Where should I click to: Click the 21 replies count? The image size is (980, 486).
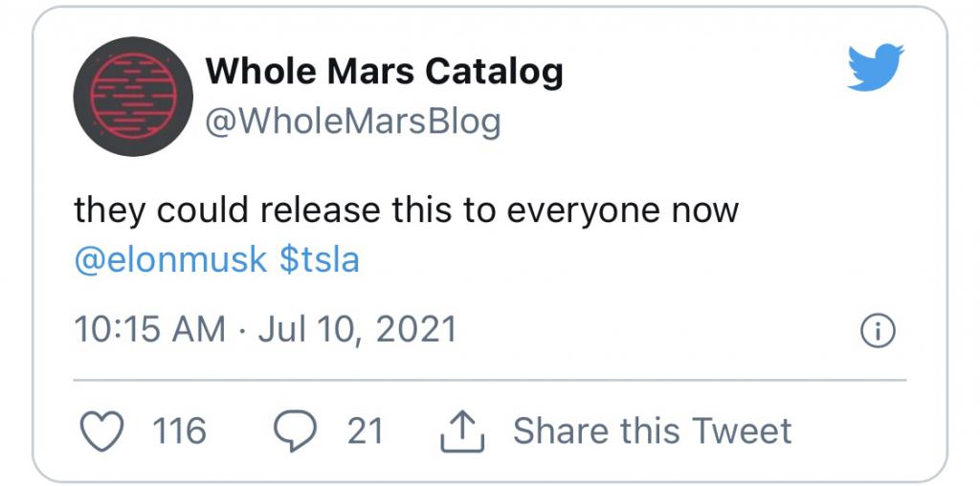[365, 431]
